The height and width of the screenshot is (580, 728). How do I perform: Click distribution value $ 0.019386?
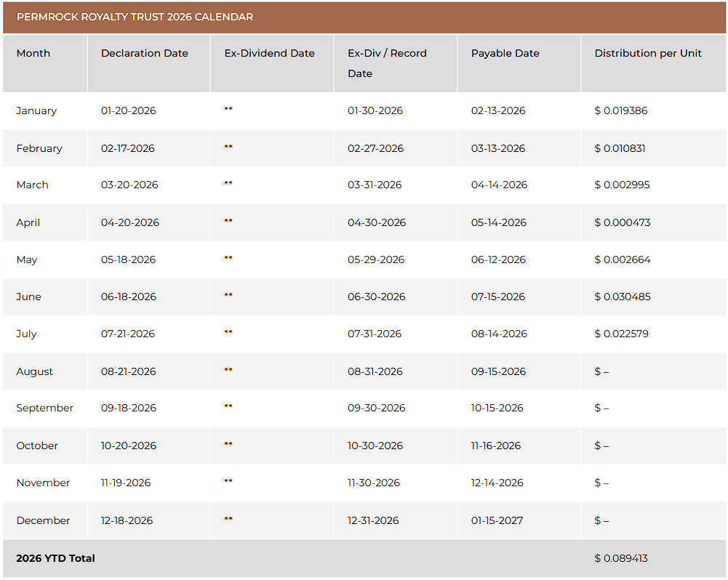click(x=621, y=111)
